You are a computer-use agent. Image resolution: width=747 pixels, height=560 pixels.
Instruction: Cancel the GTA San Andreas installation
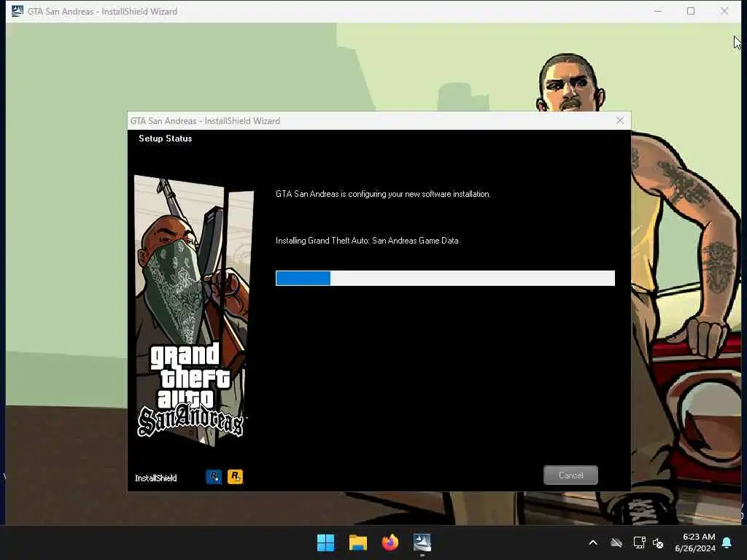(570, 475)
